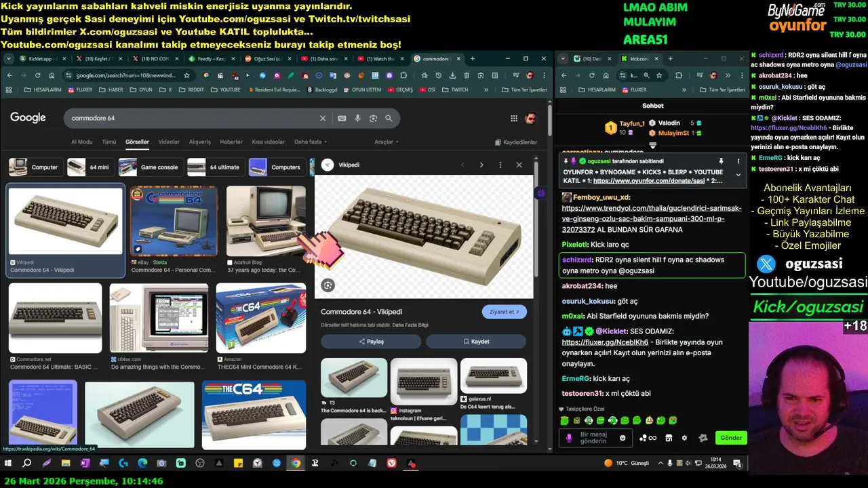The image size is (868, 488).
Task: Open pinned message three-dot menu
Action: [738, 161]
